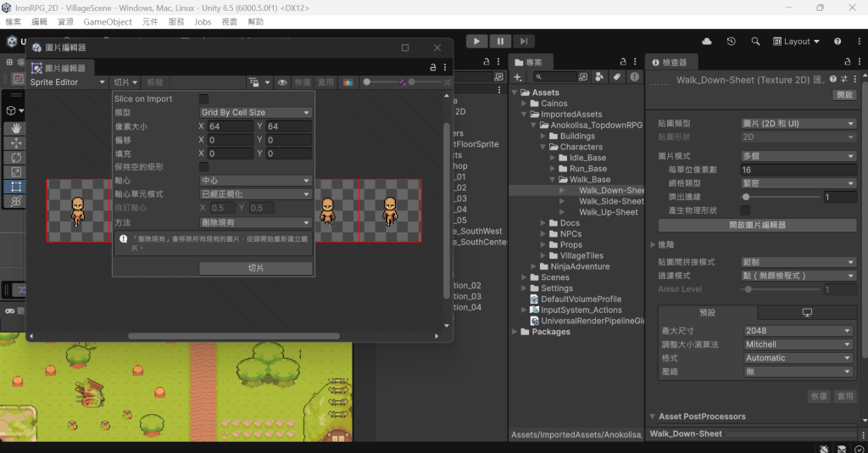
Task: Select the Rect tool in scene toolbar
Action: (16, 187)
